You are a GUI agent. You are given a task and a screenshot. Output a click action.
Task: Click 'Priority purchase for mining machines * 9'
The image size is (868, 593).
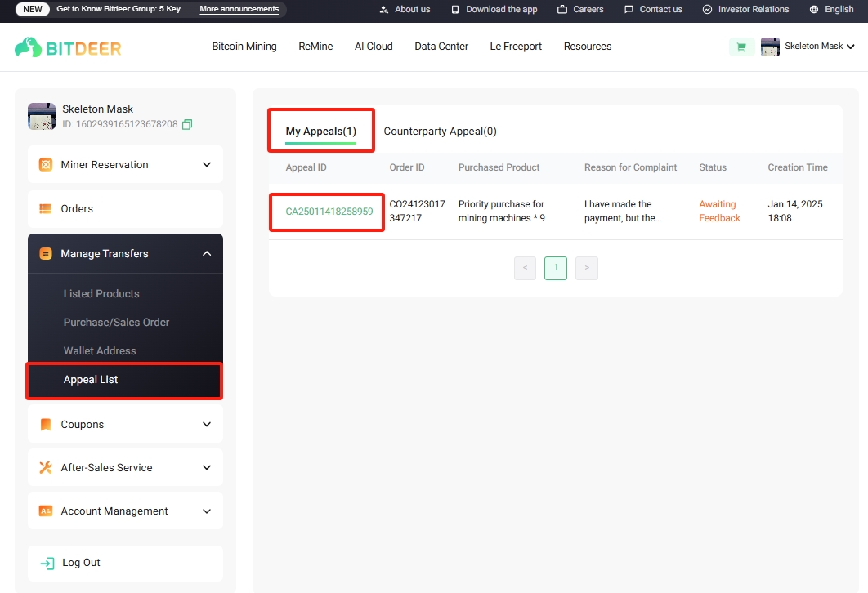click(x=502, y=212)
